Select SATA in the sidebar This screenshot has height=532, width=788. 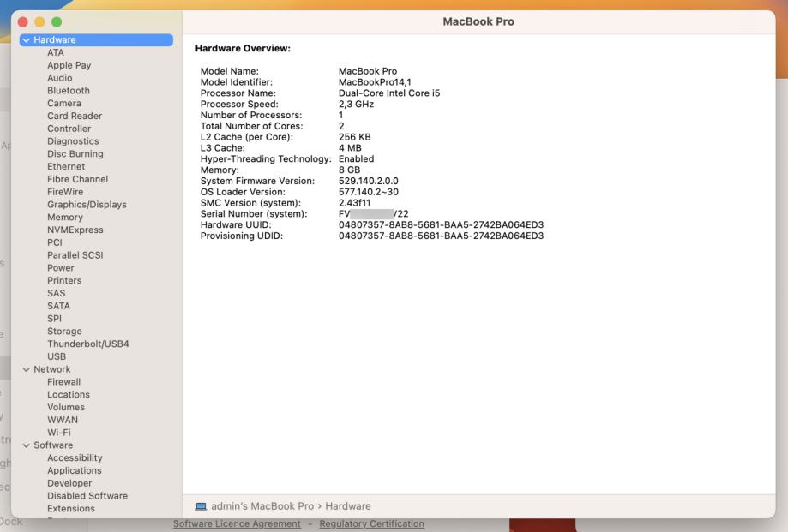click(58, 306)
